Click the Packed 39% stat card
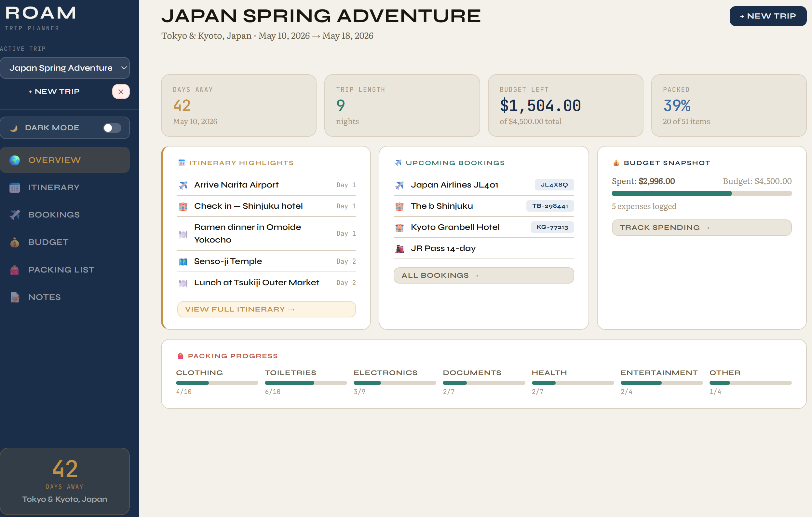The width and height of the screenshot is (812, 517). pyautogui.click(x=729, y=105)
